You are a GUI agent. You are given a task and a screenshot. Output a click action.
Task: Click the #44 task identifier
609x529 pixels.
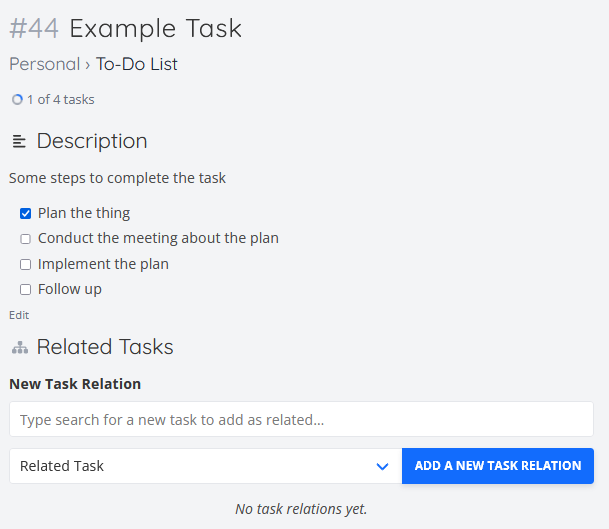coord(34,28)
